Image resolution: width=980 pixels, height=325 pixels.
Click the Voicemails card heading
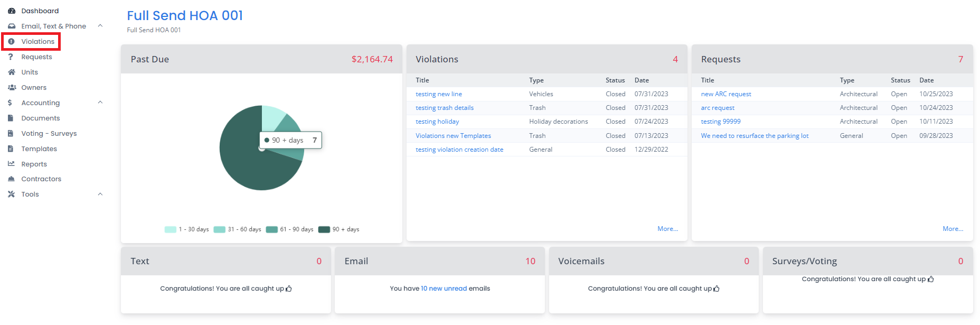[x=581, y=261]
